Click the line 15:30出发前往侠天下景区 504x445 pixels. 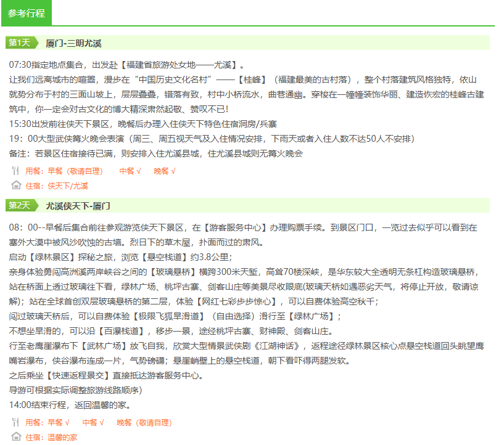143,124
